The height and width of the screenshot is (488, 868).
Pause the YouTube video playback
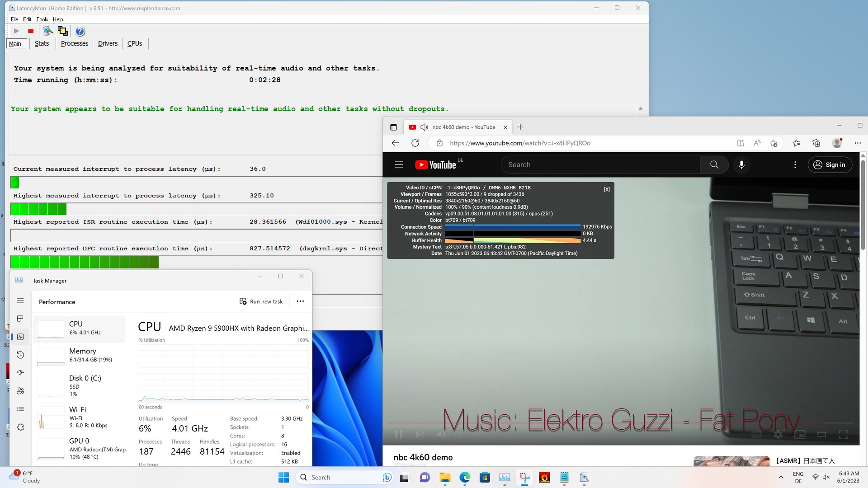click(x=399, y=434)
